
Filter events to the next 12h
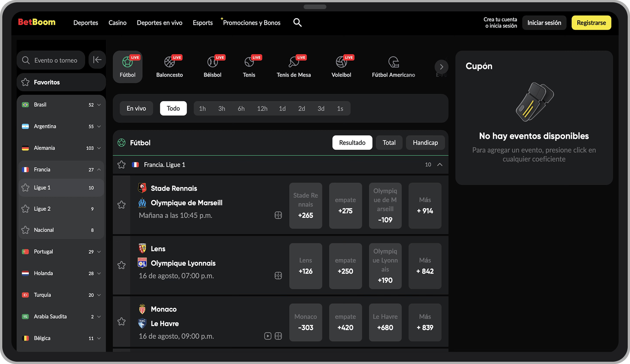(x=262, y=108)
